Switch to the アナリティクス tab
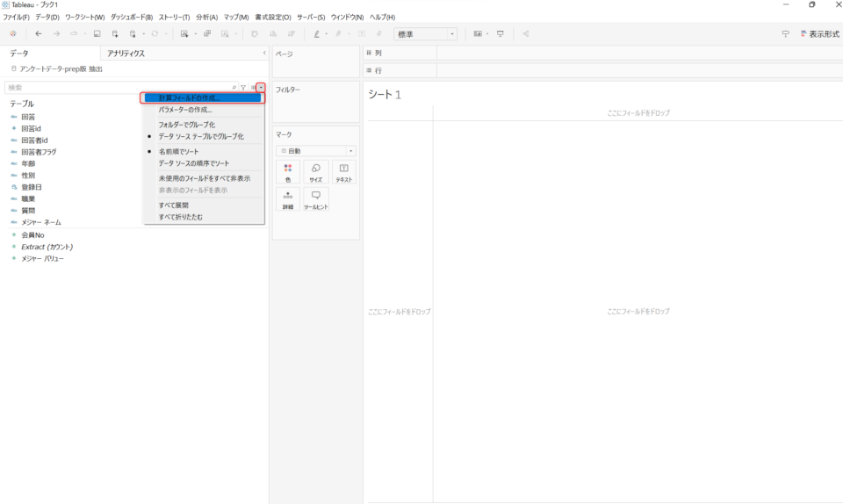843x504 pixels. [x=126, y=54]
